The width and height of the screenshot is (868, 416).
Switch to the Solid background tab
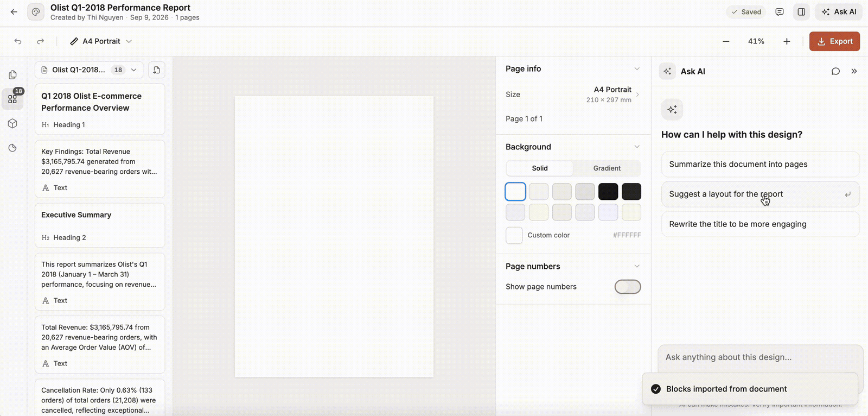[540, 168]
